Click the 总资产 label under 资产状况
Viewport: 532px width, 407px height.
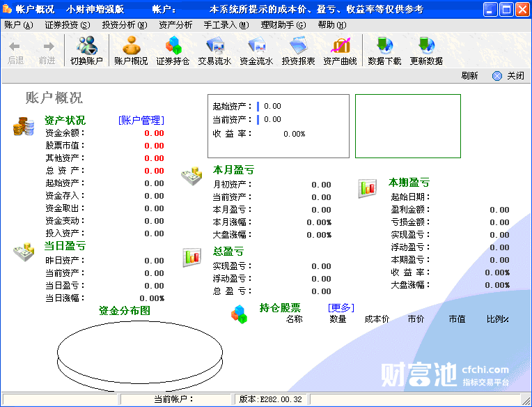click(65, 171)
